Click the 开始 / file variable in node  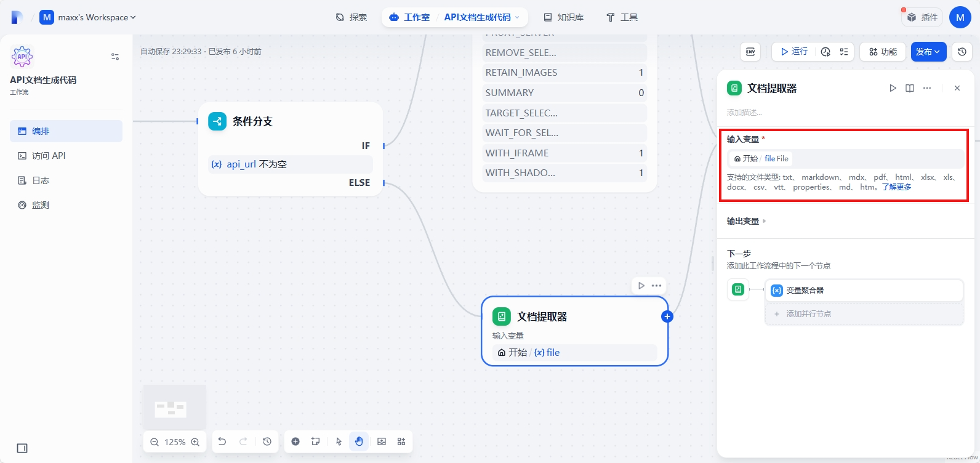pos(574,353)
